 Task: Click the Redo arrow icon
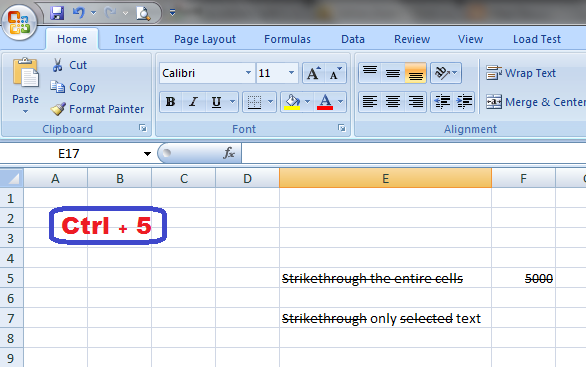pos(110,13)
